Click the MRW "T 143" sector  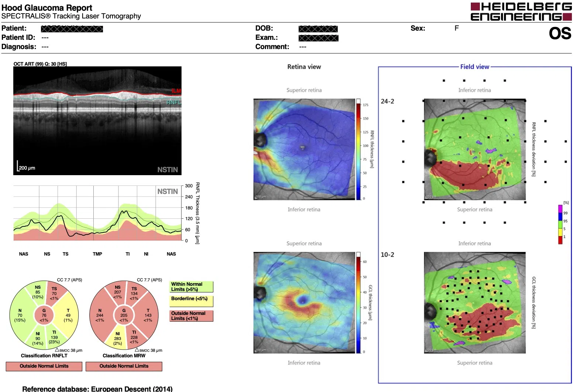(x=148, y=315)
